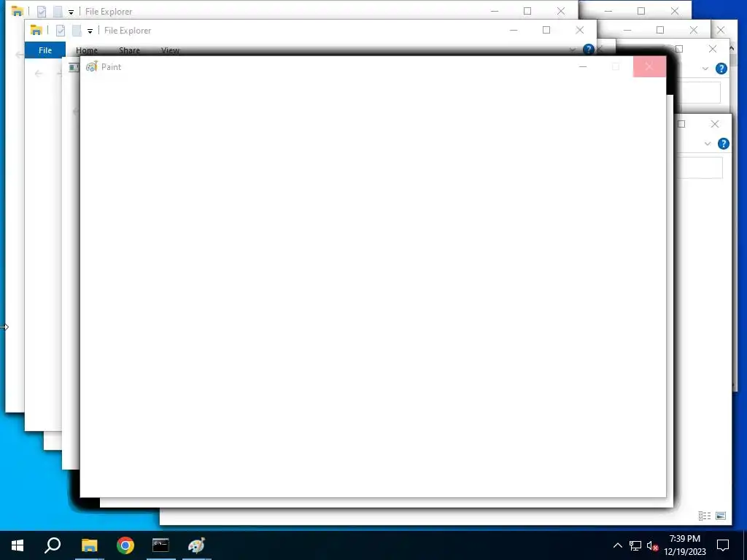
Task: Click Help icon beside front File Explorer ribbon
Action: (589, 49)
